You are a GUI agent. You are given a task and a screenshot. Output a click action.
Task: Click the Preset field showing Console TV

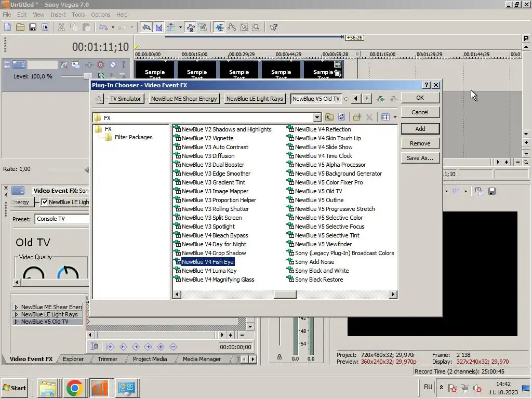(62, 219)
